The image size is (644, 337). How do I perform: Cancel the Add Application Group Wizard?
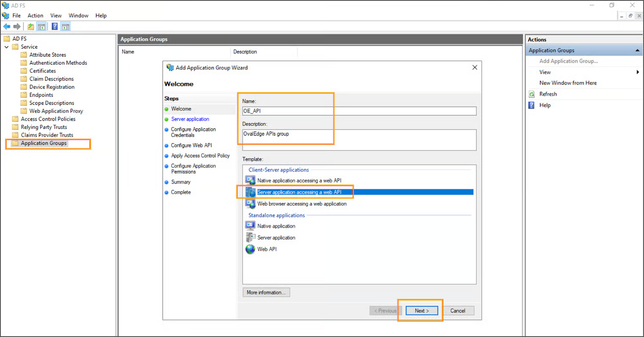[458, 311]
